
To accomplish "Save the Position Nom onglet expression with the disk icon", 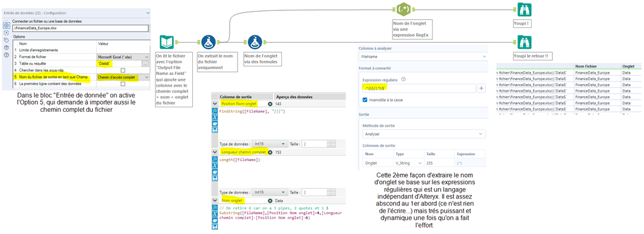I will click(215, 129).
